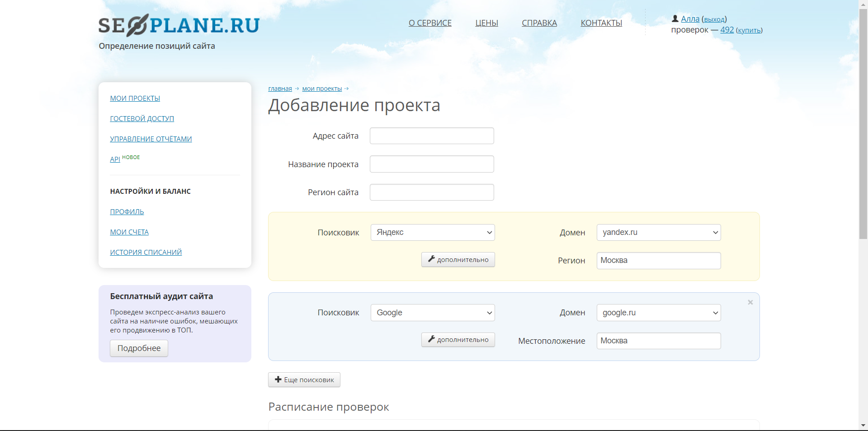Open the Яндекс search engine dropdown
Image resolution: width=868 pixels, height=431 pixels.
coord(433,233)
